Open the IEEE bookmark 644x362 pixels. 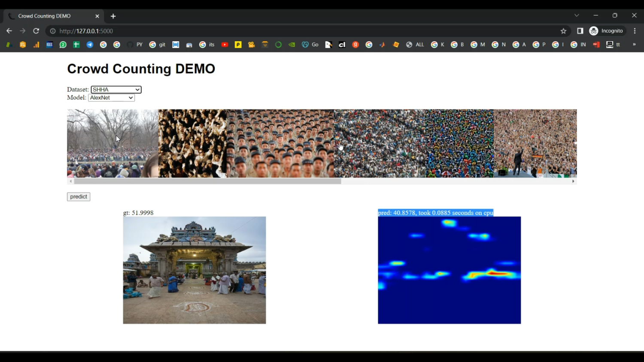[x=49, y=44]
